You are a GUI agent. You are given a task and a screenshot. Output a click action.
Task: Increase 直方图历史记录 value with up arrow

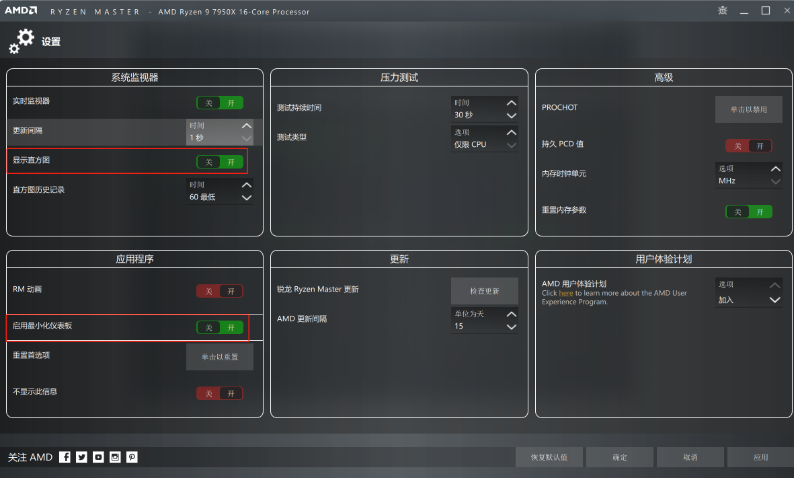click(247, 185)
